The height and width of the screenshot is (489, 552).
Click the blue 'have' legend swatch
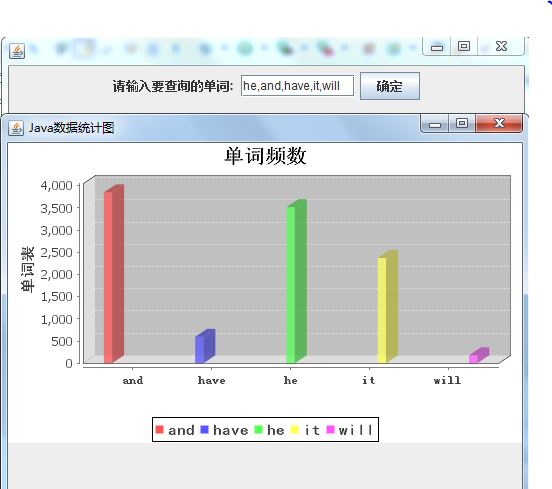204,430
